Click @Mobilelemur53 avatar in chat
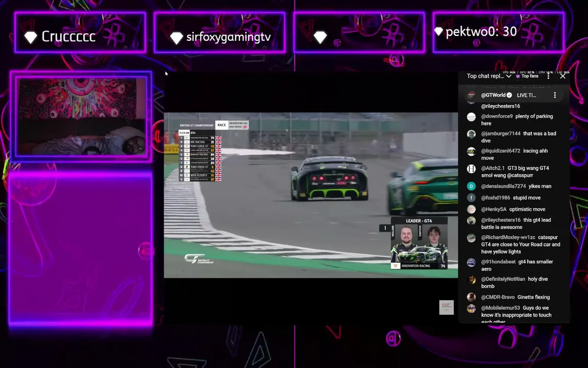588x368 pixels. tap(471, 309)
